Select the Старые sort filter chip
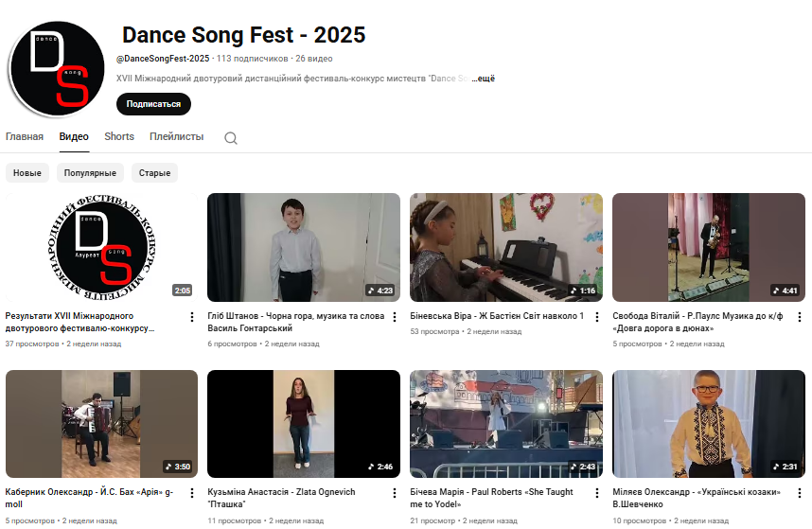812x529 pixels. click(x=154, y=173)
